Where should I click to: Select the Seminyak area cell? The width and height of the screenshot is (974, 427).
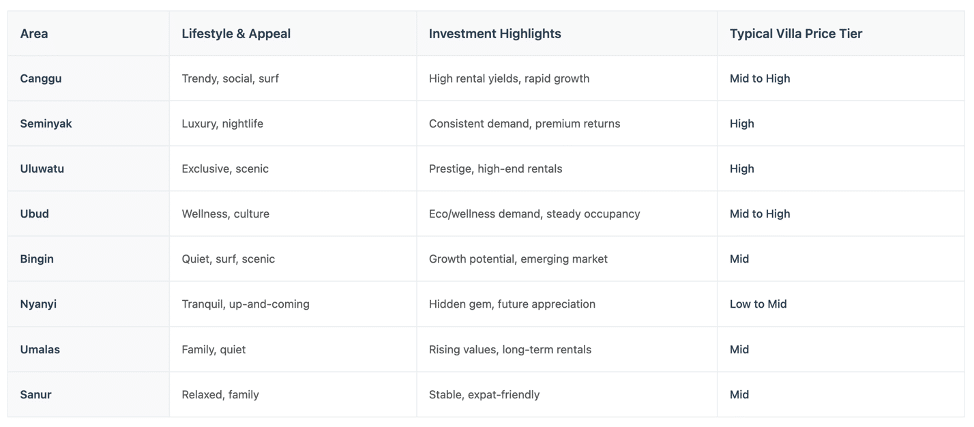pos(46,124)
